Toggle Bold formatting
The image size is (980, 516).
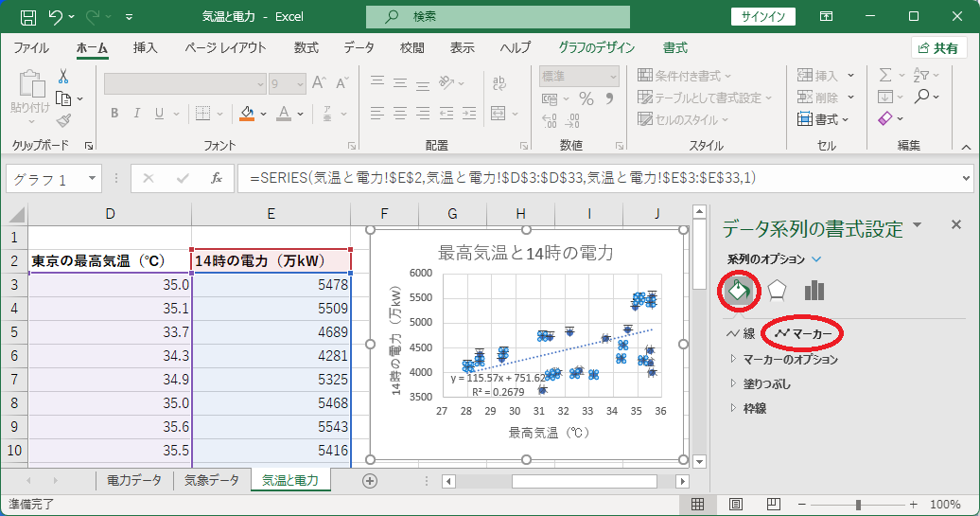pos(114,114)
